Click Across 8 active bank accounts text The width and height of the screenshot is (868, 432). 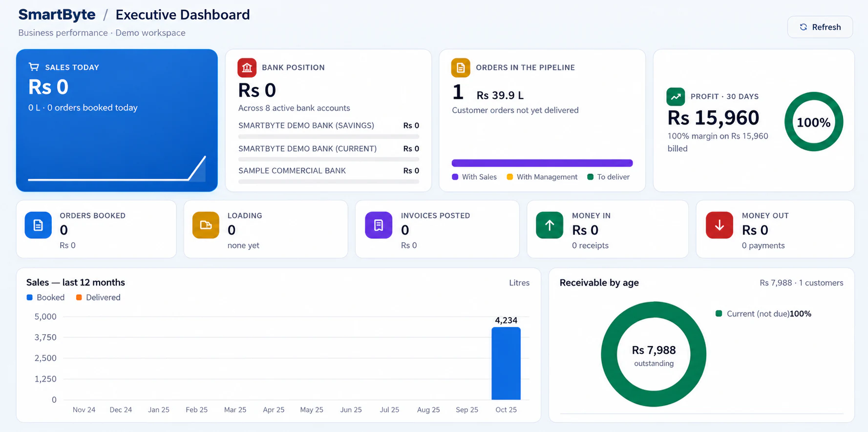[294, 108]
